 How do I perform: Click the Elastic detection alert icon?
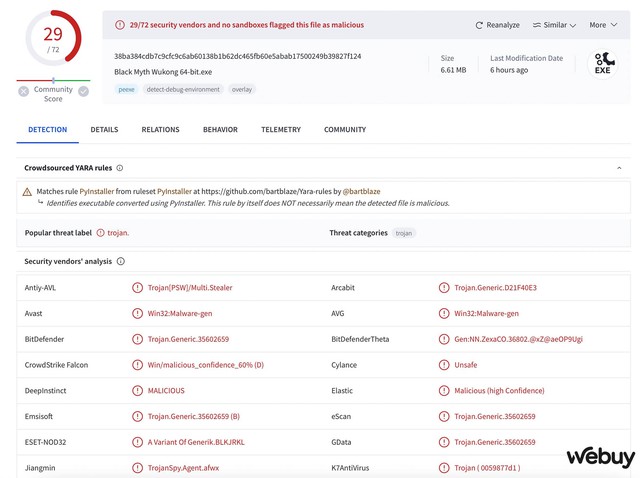tap(444, 391)
